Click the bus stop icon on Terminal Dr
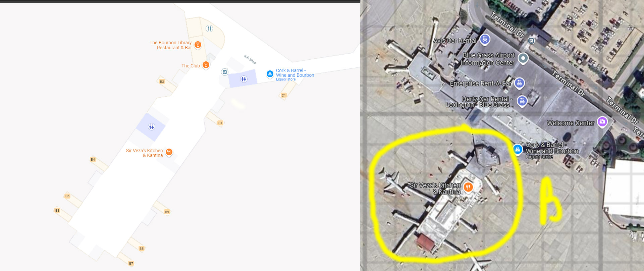Image resolution: width=644 pixels, height=271 pixels. click(531, 41)
